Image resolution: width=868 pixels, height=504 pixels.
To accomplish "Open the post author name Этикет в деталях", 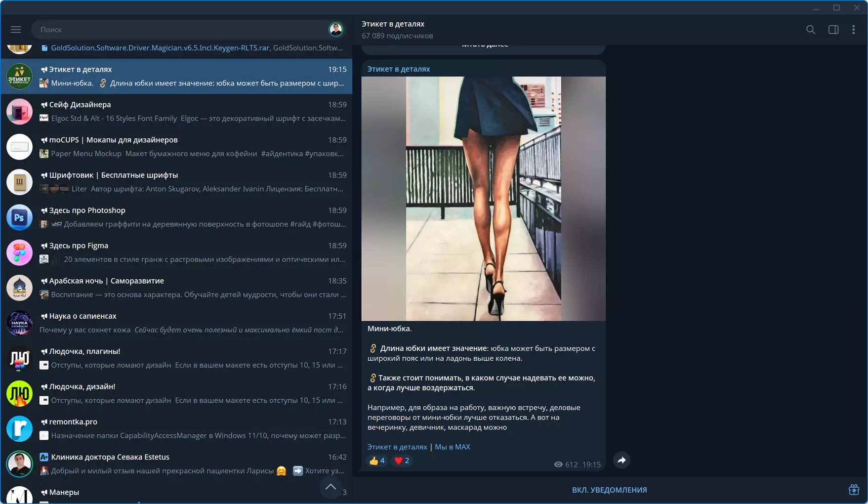I will tap(399, 69).
